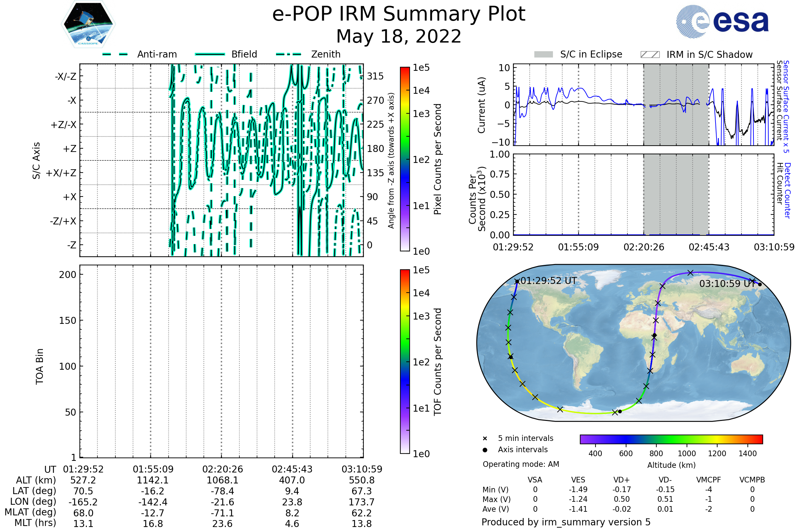798x532 pixels.
Task: Click the VMCPF column header in voltage table
Action: (x=709, y=480)
